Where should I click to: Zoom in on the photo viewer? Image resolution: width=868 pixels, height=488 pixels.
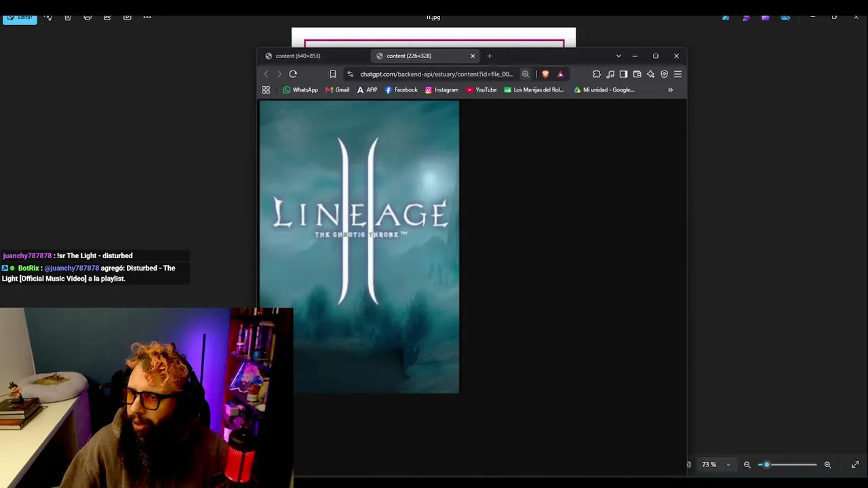827,464
